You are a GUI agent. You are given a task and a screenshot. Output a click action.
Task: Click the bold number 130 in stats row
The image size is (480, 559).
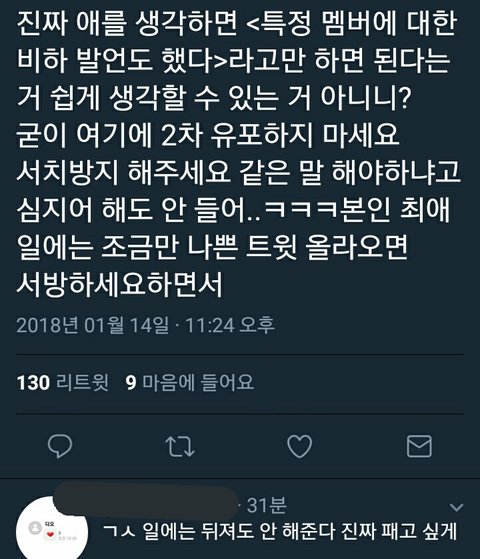33,383
